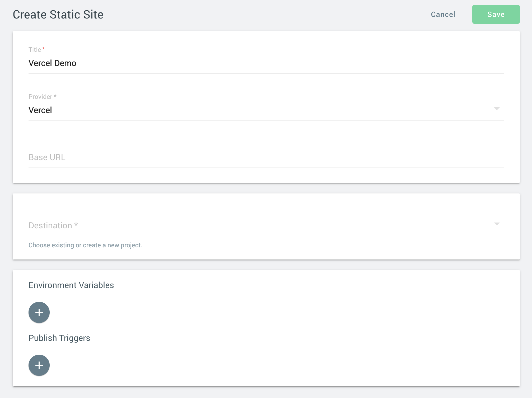Edit the Title field containing Vercel Demo

pyautogui.click(x=266, y=63)
